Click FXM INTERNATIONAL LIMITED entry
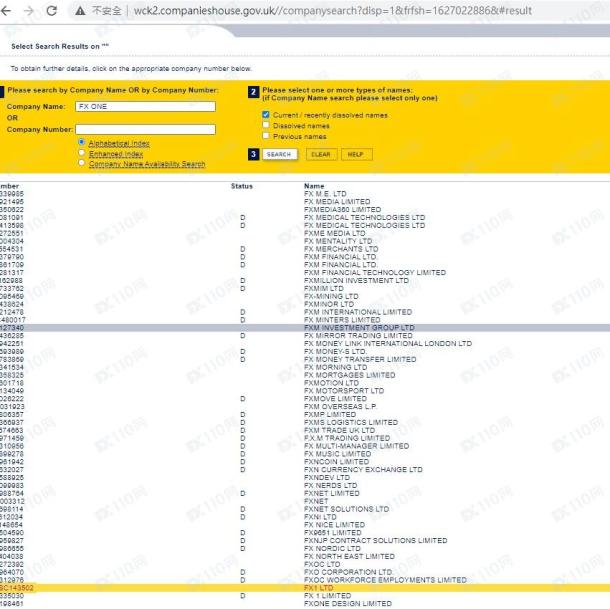 pyautogui.click(x=358, y=312)
